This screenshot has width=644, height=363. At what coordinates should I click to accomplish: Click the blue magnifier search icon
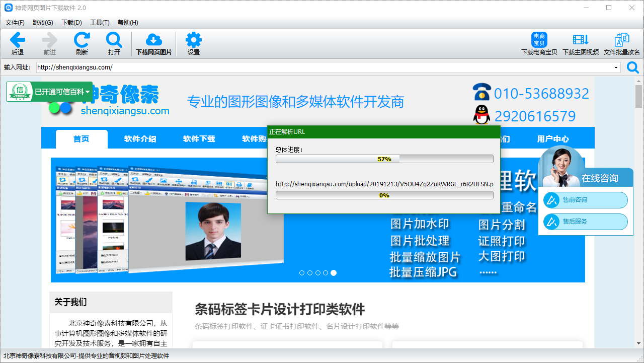point(632,66)
